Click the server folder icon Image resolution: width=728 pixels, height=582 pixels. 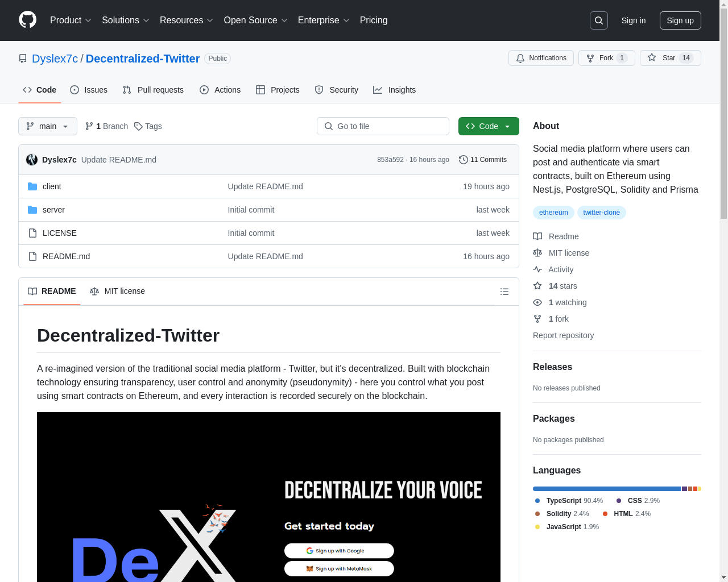point(32,210)
